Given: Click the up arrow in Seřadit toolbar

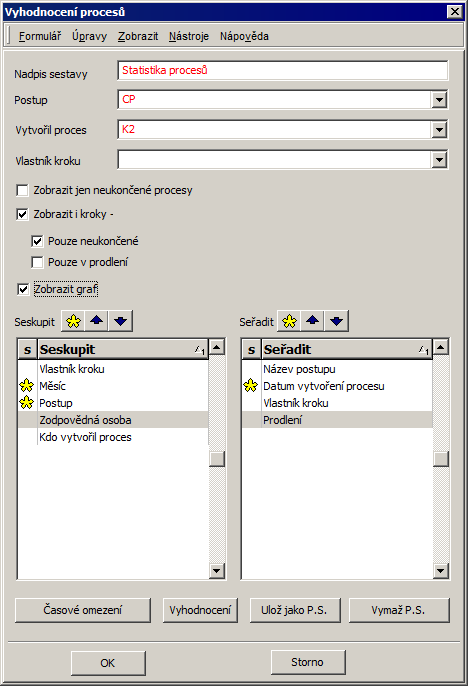Looking at the screenshot, I should (313, 322).
